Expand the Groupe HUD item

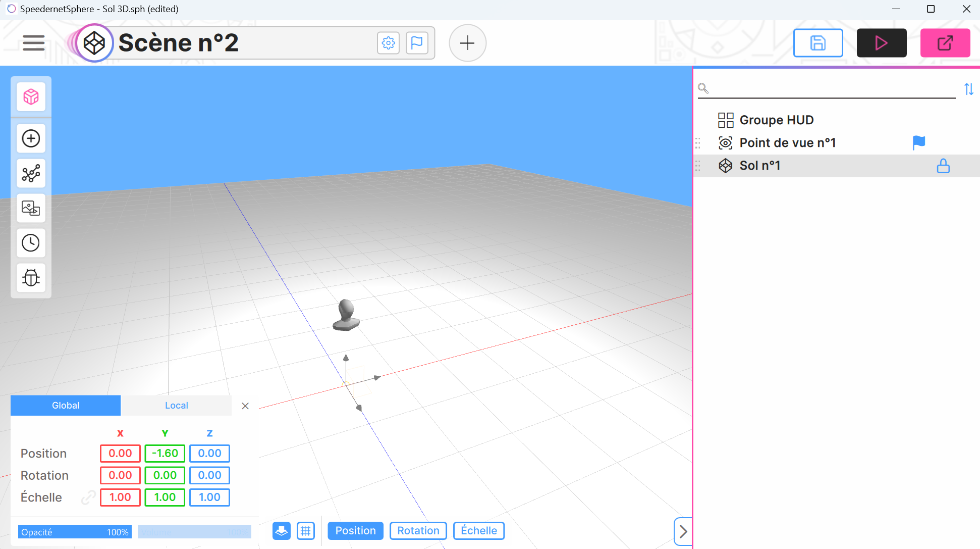click(776, 120)
